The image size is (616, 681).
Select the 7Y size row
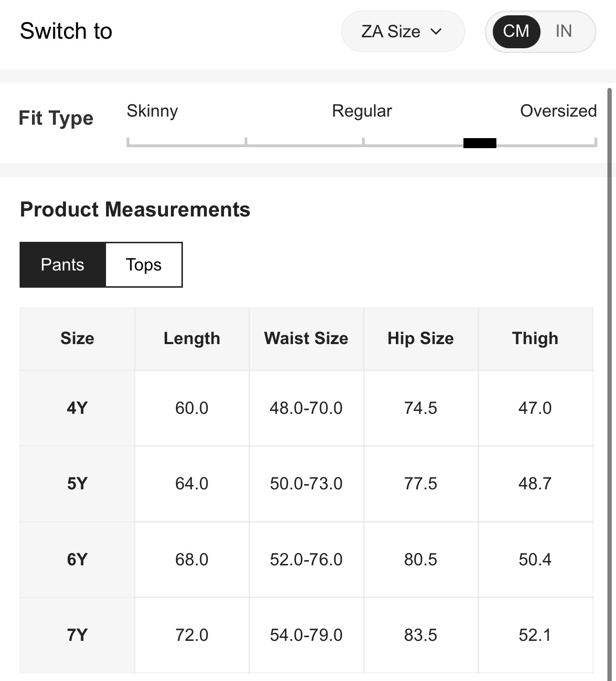click(x=77, y=635)
